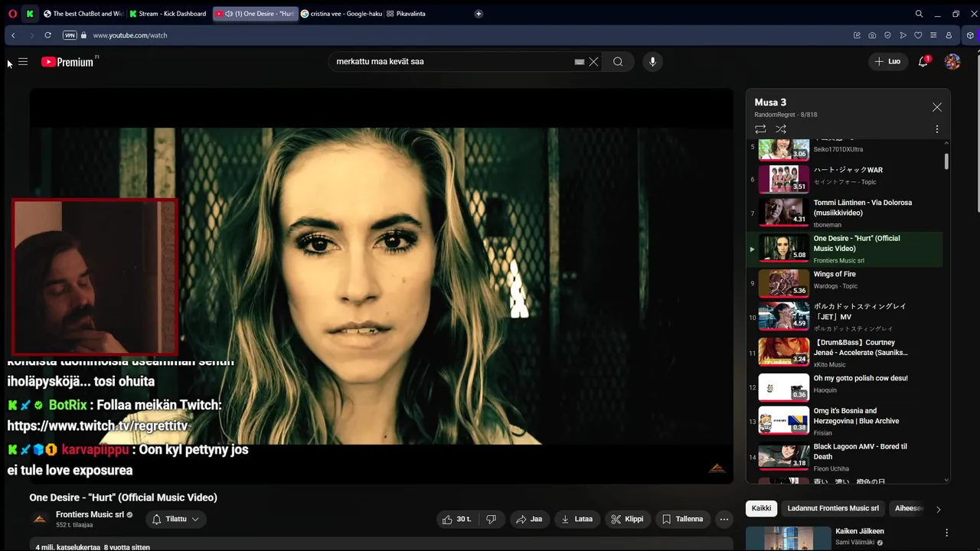
Task: Open Frontiers Music srl channel avatar
Action: pos(40,519)
